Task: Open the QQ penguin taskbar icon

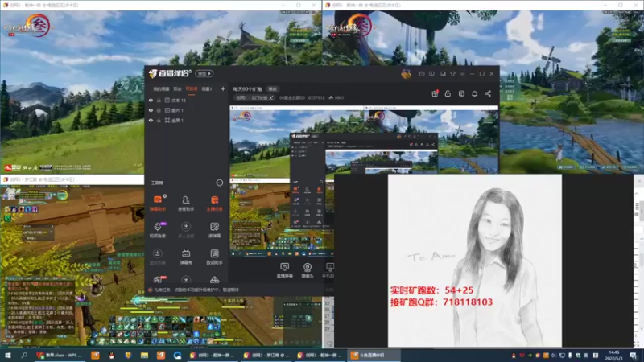Action: pyautogui.click(x=111, y=356)
